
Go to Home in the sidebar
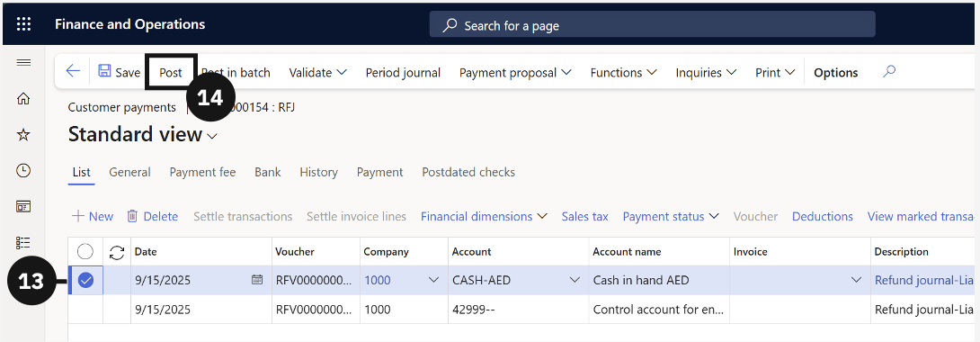23,99
